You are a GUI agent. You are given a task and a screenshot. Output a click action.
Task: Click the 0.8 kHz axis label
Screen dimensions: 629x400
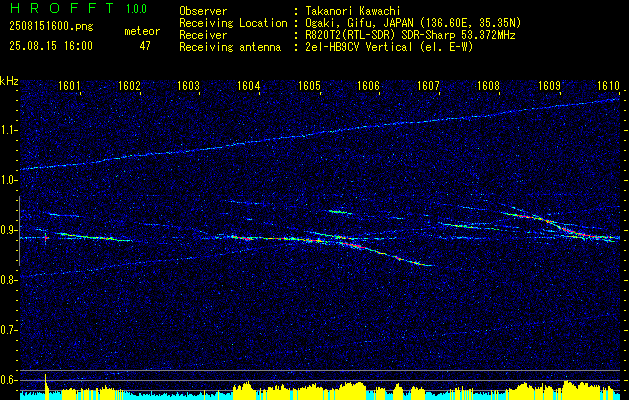8,280
